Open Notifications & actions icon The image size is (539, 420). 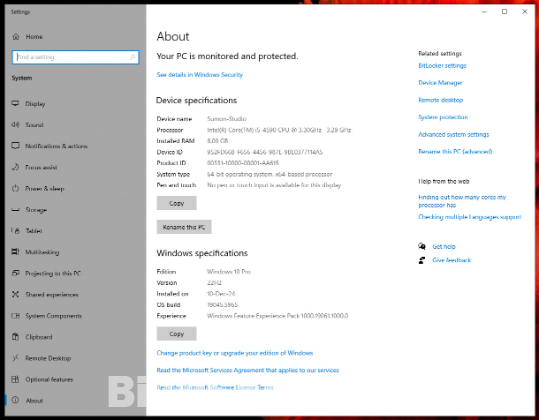pyautogui.click(x=15, y=146)
